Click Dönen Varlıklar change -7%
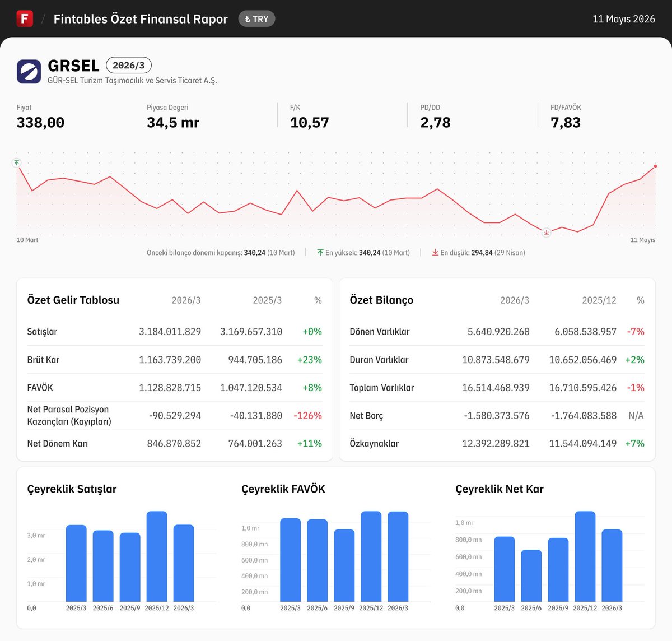 click(x=636, y=332)
